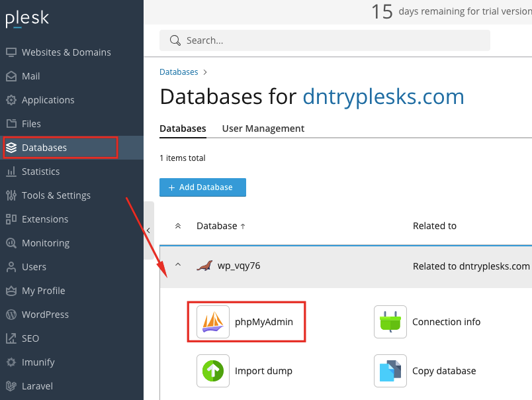This screenshot has height=400, width=532.
Task: Click the trial days remaining notice
Action: click(451, 11)
